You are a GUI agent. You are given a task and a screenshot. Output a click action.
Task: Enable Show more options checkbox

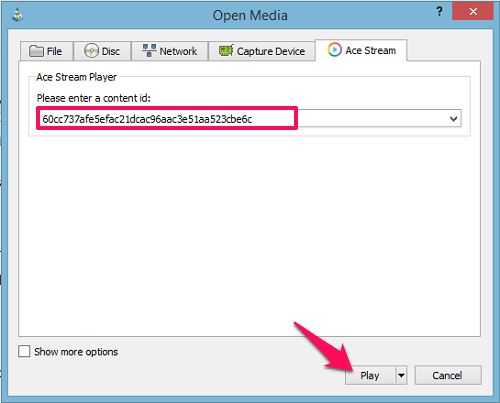pyautogui.click(x=24, y=351)
